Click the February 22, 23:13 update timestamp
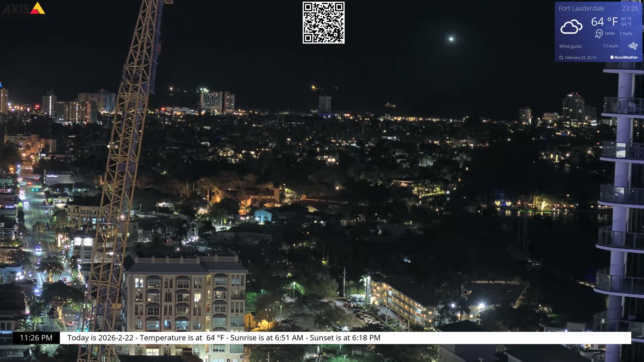Image resolution: width=644 pixels, height=362 pixels. 580,58
